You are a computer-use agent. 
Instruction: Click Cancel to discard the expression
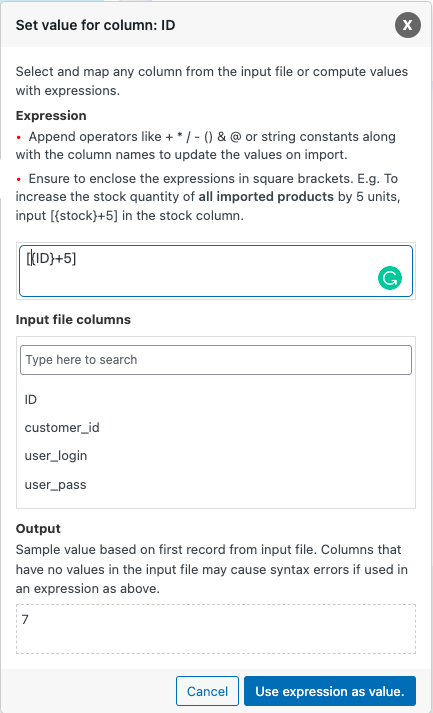[x=207, y=691]
